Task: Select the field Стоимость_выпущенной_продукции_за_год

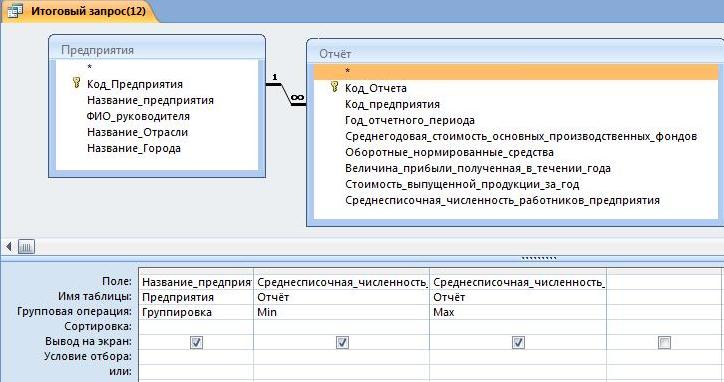Action: pos(462,184)
